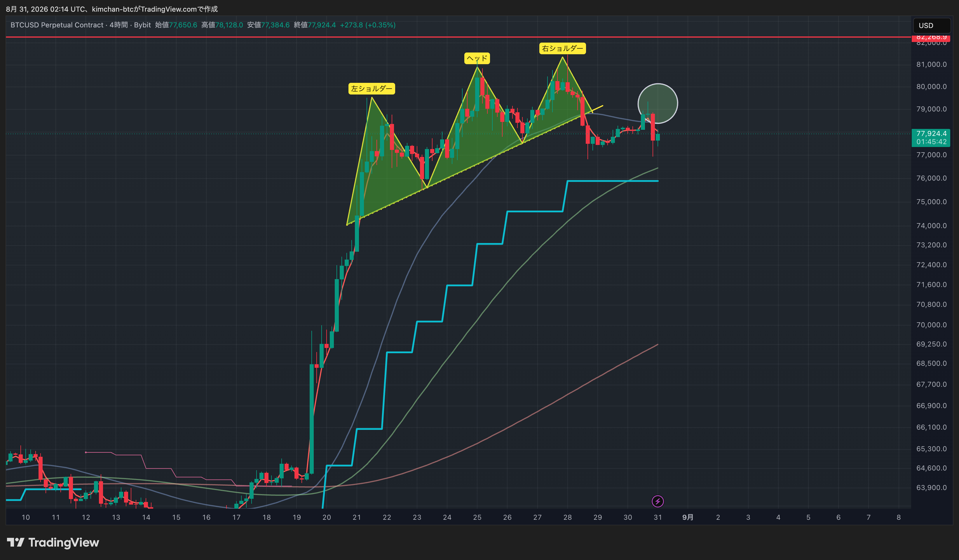
Task: Click the 75,000.0 price axis label
Action: pyautogui.click(x=931, y=202)
